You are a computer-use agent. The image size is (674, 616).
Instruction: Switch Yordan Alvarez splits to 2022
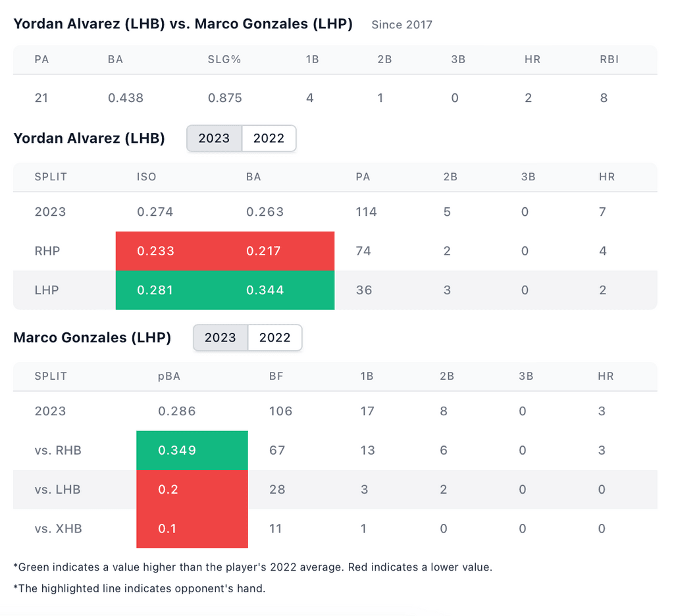[269, 138]
